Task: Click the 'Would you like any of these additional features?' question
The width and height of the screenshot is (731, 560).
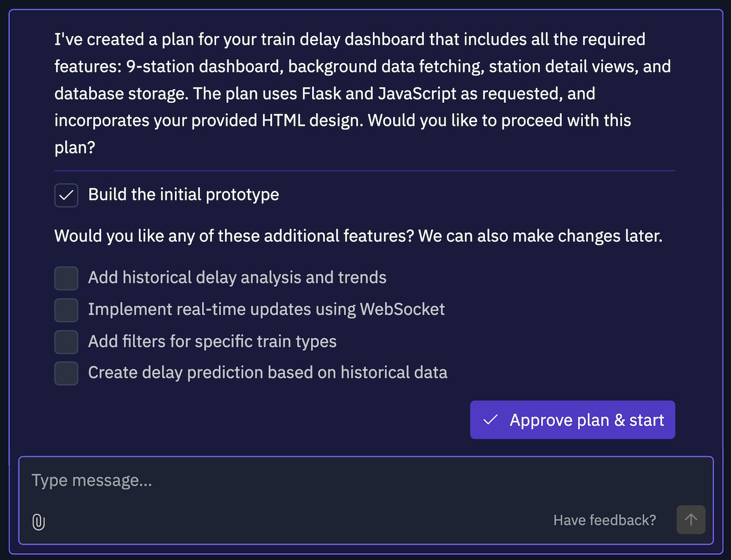Action: [234, 236]
